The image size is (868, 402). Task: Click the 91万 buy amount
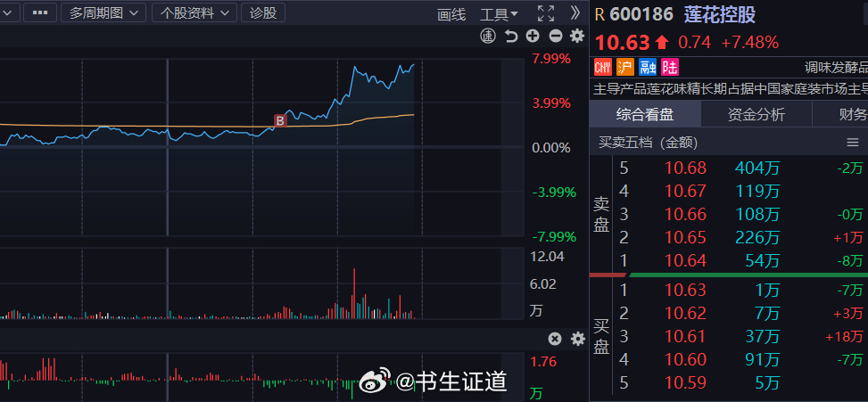763,359
